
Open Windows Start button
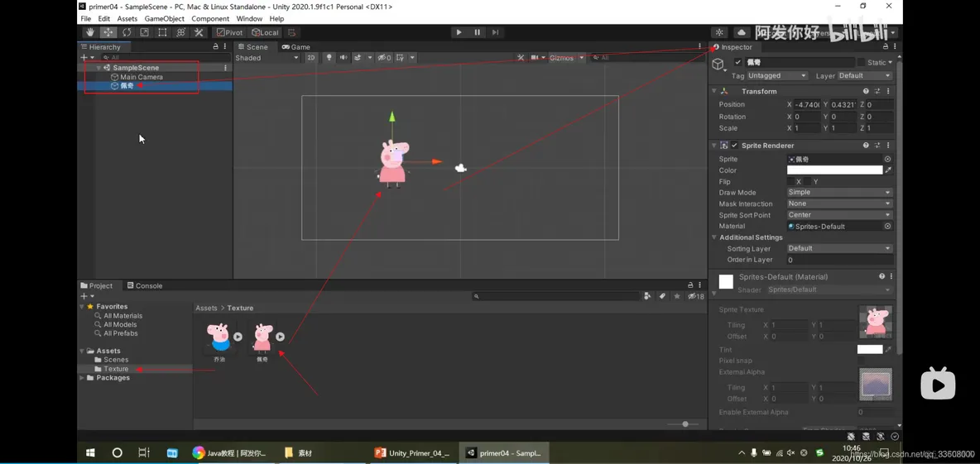click(90, 452)
